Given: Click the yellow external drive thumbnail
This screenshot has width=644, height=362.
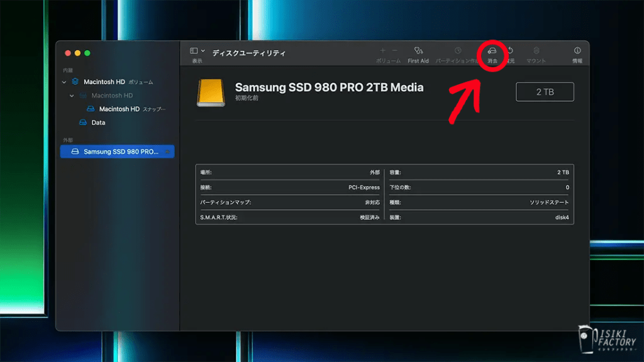Looking at the screenshot, I should tap(211, 93).
